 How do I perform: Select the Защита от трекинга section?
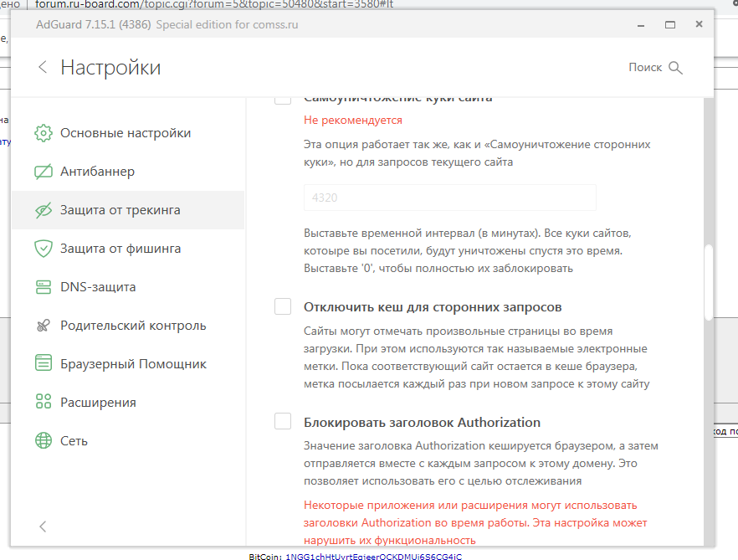(127, 210)
